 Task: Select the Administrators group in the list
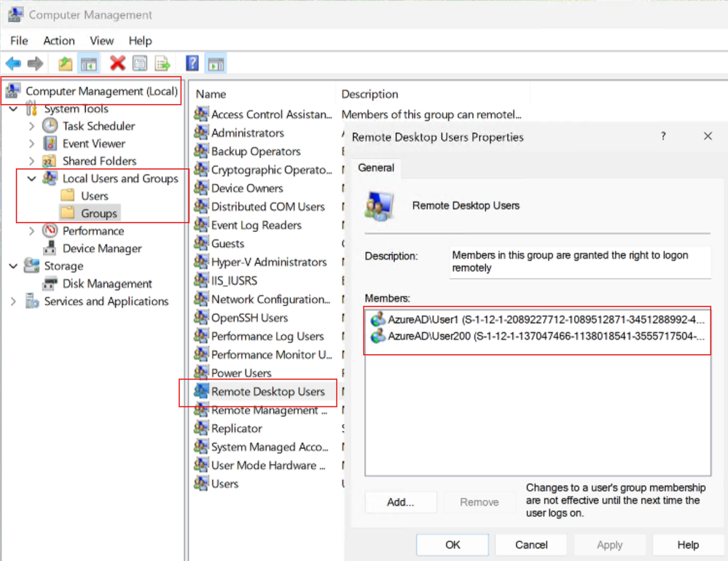tap(248, 133)
